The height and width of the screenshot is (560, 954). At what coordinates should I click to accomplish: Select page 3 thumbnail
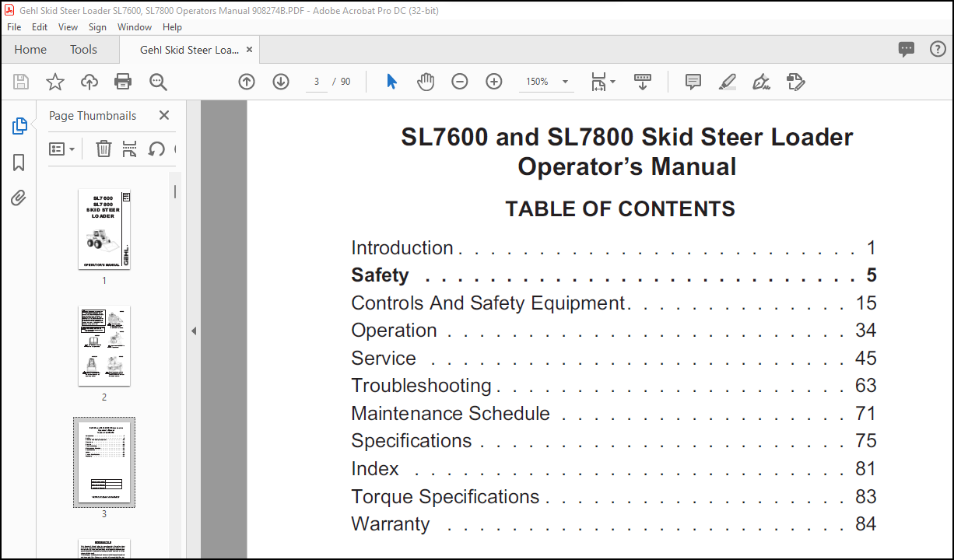coord(104,462)
